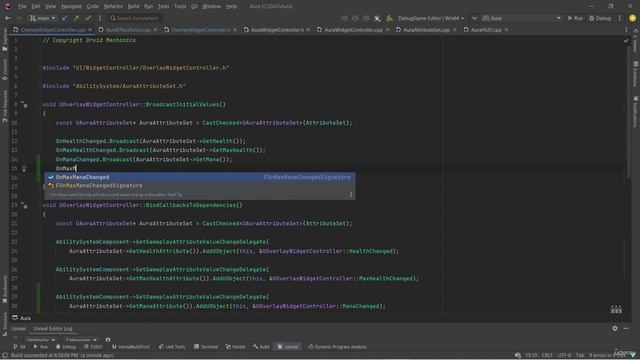Open the Navigate menu
Screen dimensions: 640x360
pos(71,7)
